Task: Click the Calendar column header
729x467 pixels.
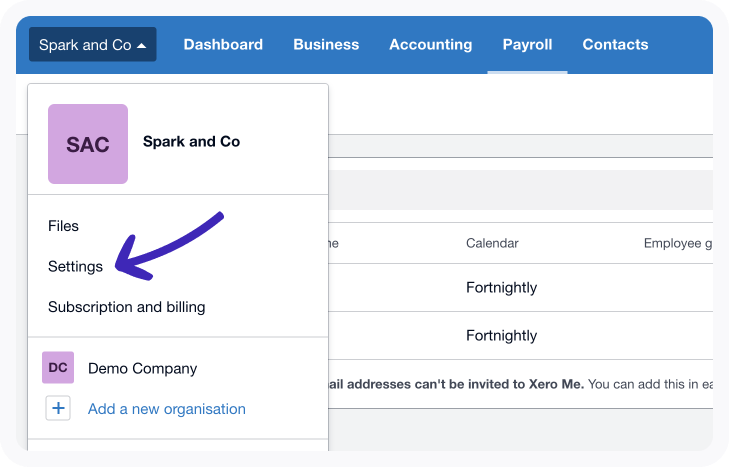Action: click(492, 243)
